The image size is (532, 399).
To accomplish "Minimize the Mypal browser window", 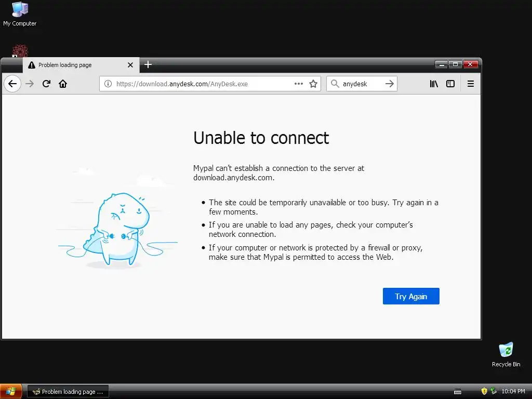I will click(442, 64).
